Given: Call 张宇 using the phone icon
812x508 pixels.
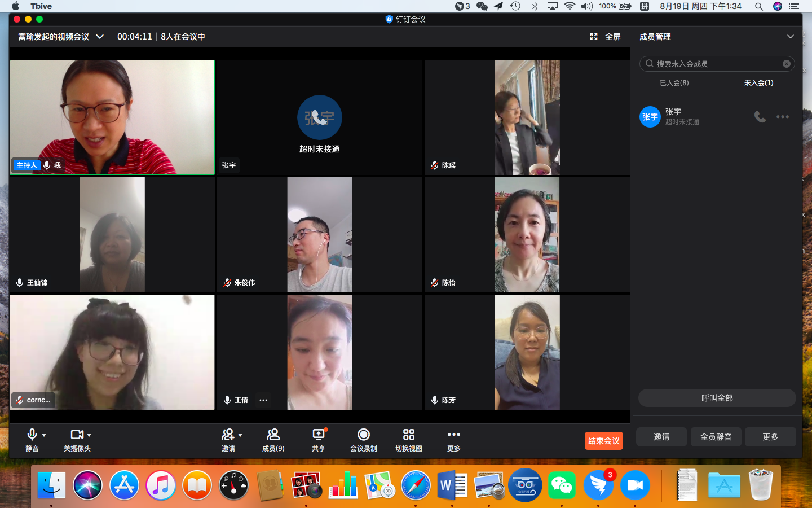Looking at the screenshot, I should 760,117.
